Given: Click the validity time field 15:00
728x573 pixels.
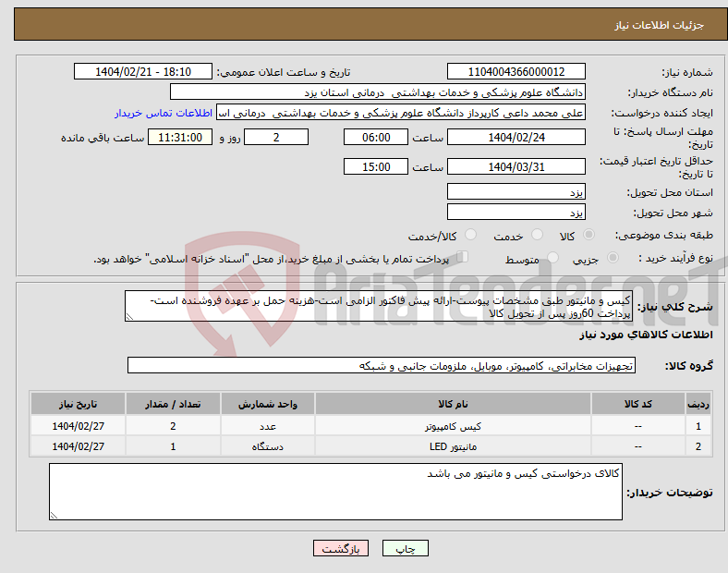Looking at the screenshot, I should 376,166.
